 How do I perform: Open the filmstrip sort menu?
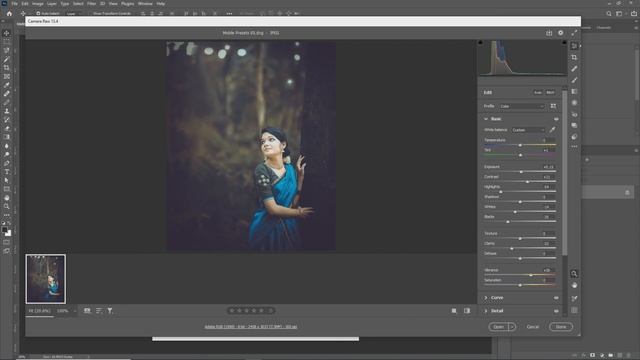click(x=98, y=311)
